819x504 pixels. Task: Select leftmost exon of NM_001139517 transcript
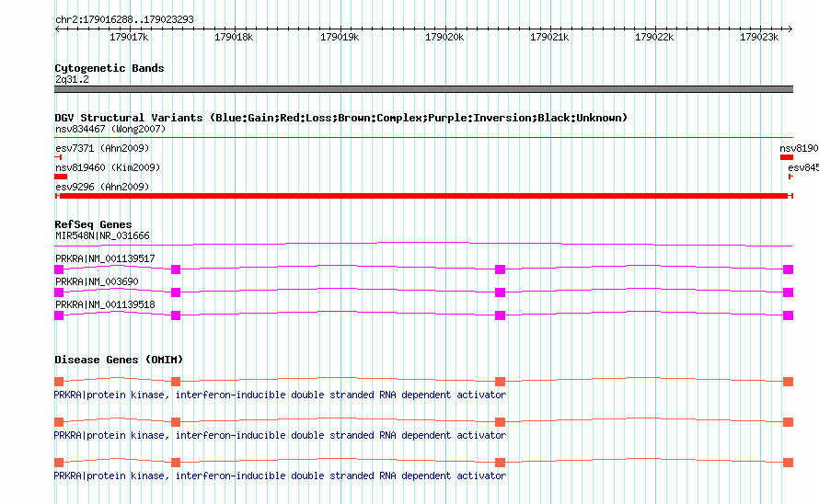59,269
